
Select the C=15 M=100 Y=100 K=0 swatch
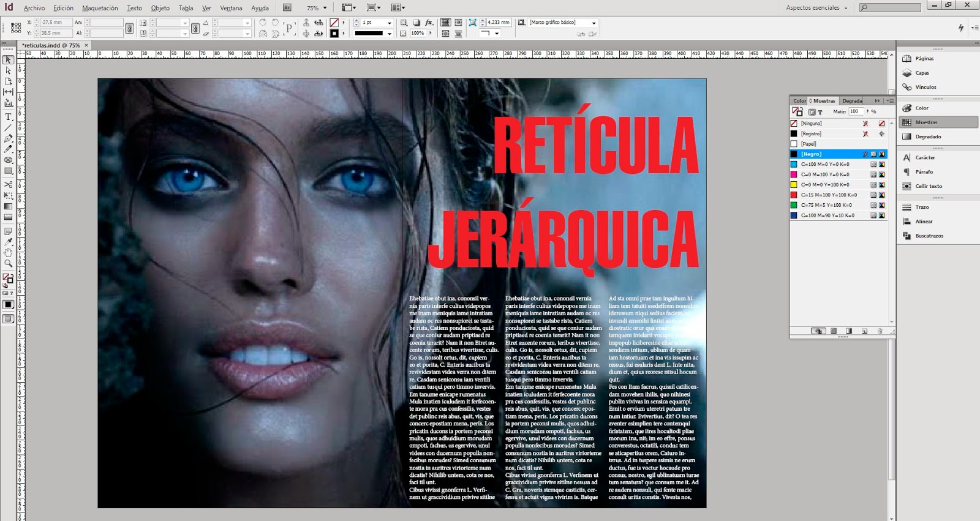point(829,195)
